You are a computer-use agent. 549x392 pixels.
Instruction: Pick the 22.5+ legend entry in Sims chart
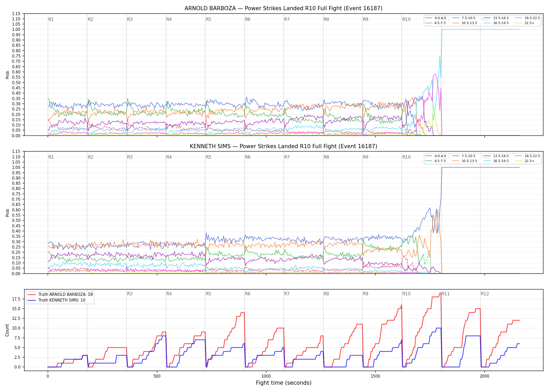click(x=525, y=161)
